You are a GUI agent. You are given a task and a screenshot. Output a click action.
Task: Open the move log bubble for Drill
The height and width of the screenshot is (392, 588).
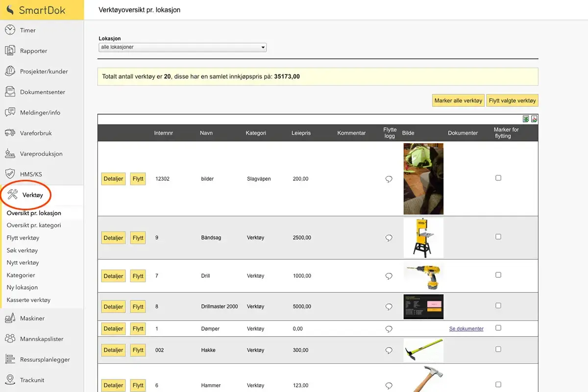389,276
